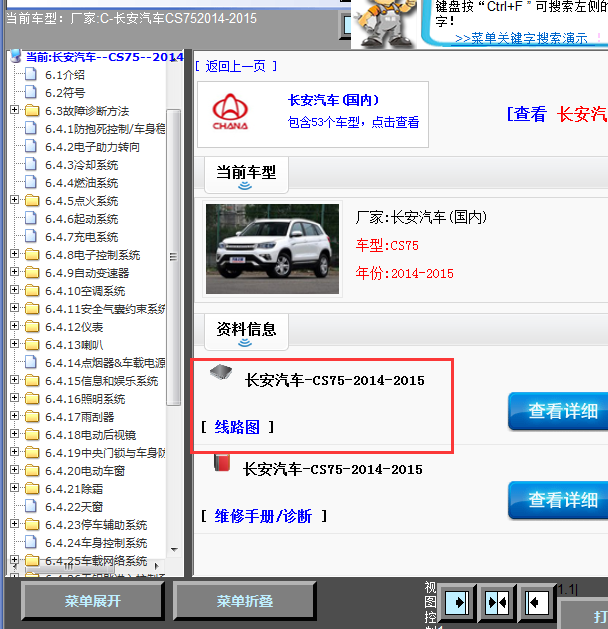This screenshot has height=629, width=608.
Task: Switch to the 资料信息 tab
Action: [x=246, y=332]
